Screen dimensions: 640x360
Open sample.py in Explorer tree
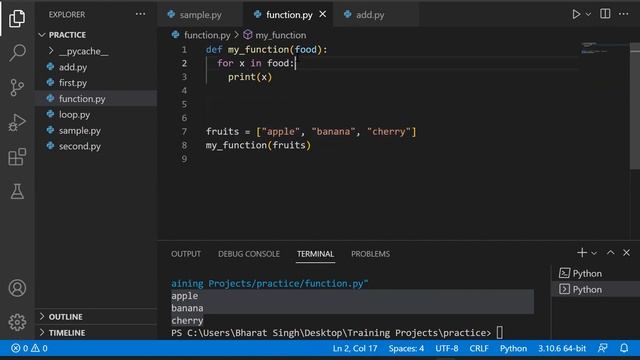pyautogui.click(x=97, y=130)
